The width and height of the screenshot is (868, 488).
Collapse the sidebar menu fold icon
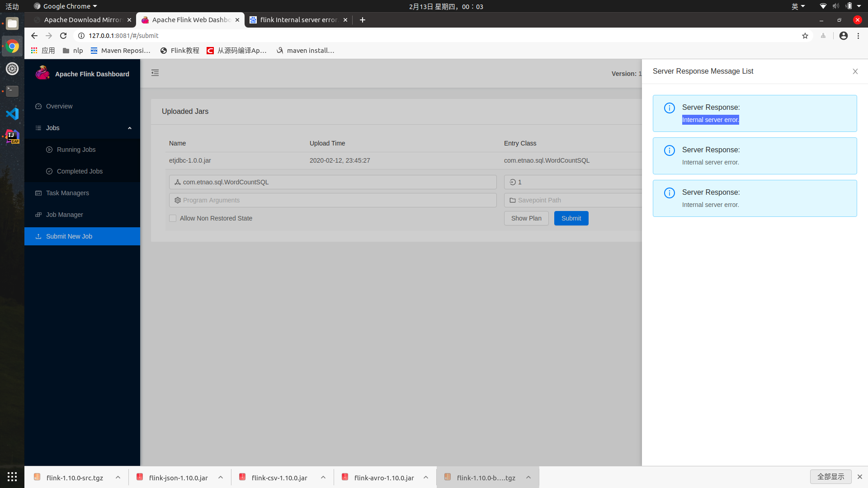tap(155, 73)
